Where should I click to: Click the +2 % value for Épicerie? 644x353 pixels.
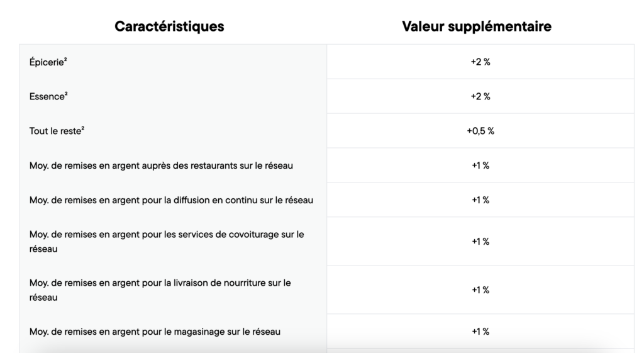click(480, 62)
